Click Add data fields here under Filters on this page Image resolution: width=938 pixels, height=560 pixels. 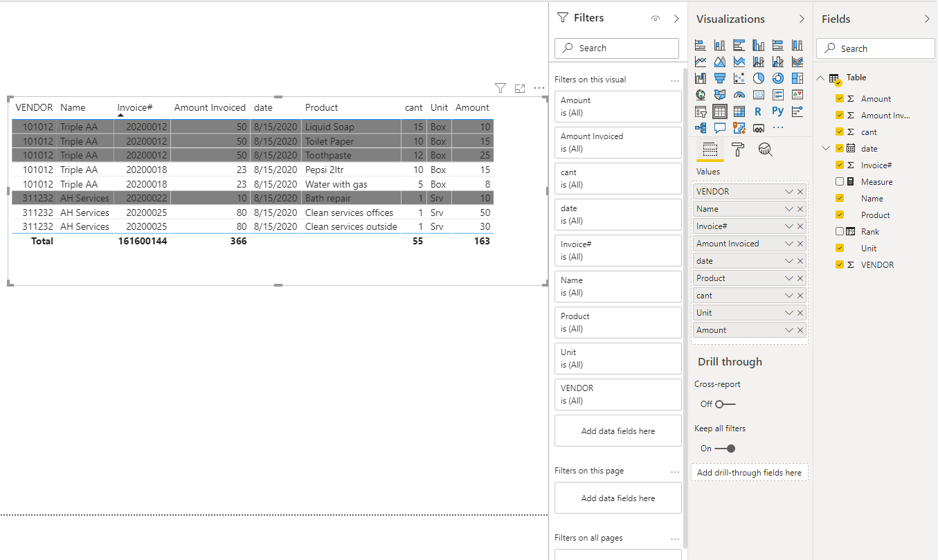click(x=618, y=498)
